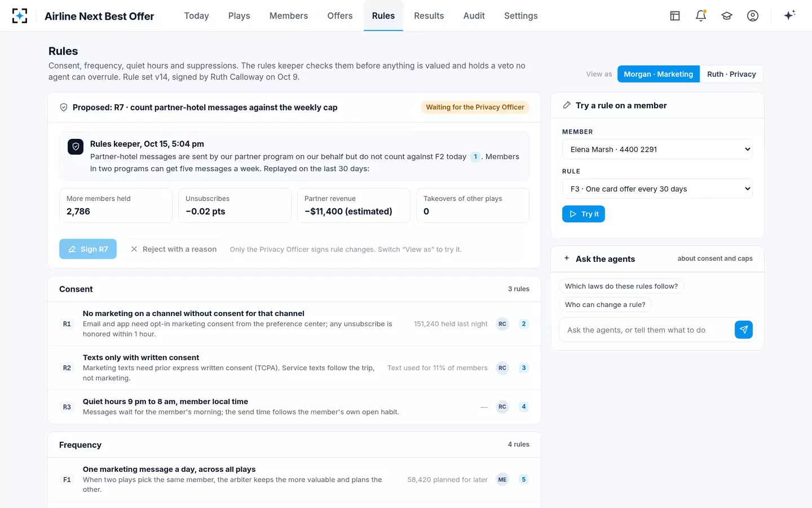Click the ME owner avatar on rule F1
Viewport: 812px width, 508px height.
[x=502, y=480]
